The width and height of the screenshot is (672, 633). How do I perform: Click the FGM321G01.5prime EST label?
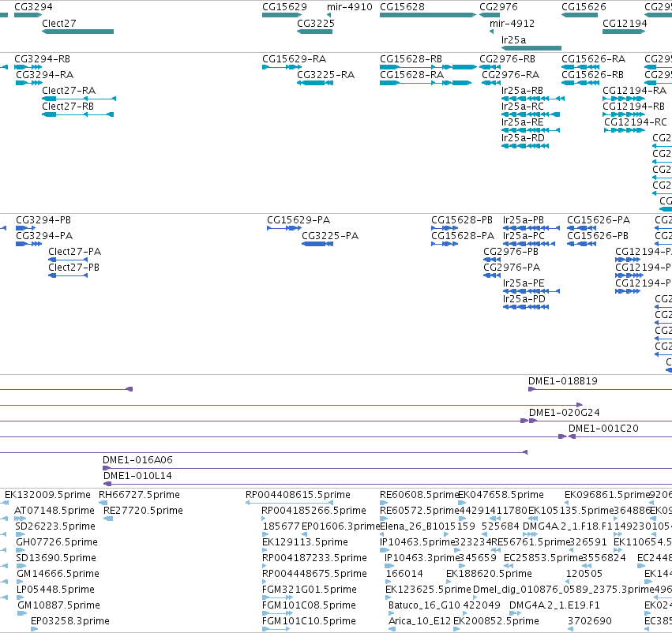point(310,590)
